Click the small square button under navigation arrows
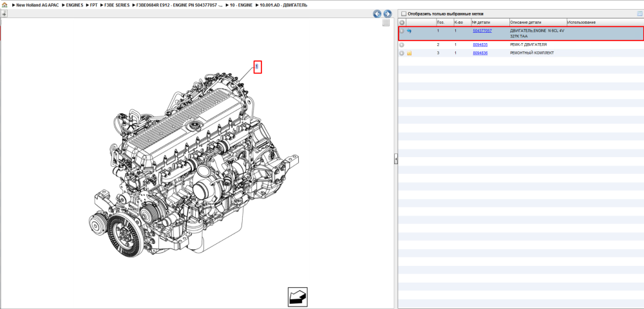 [x=386, y=23]
